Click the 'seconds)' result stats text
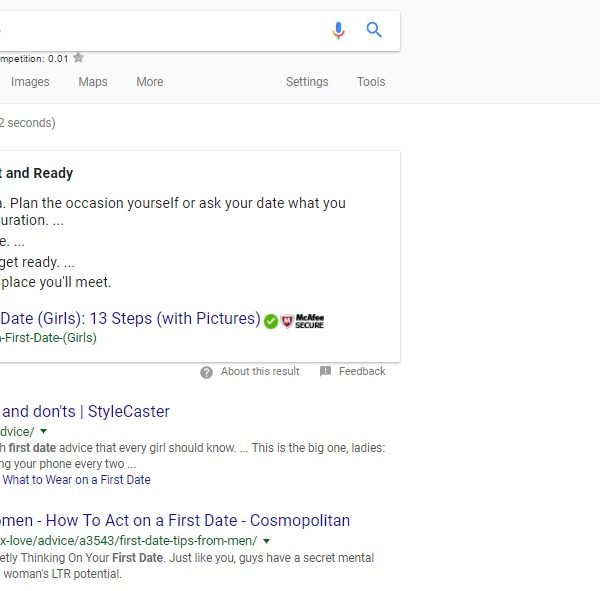 click(x=28, y=123)
